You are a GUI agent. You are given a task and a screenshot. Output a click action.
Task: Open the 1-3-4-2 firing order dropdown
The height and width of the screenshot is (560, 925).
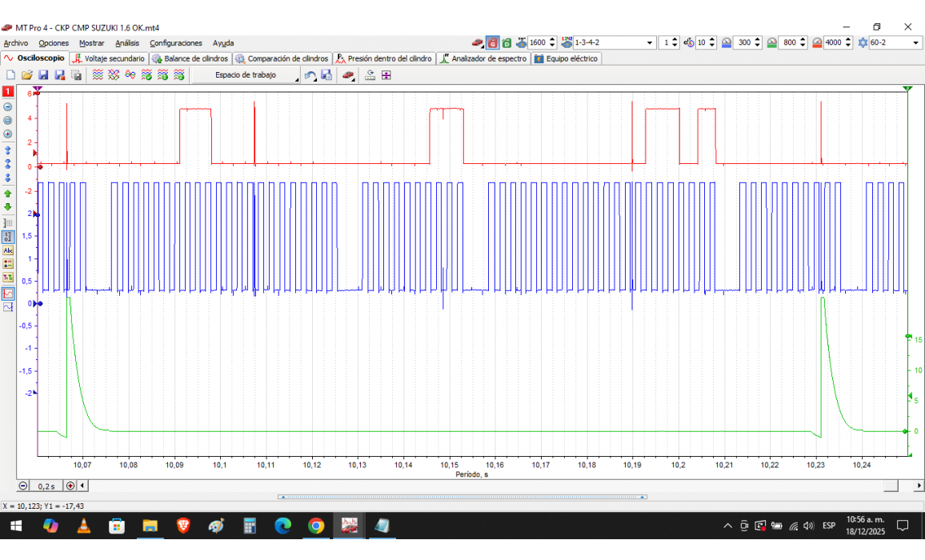click(x=649, y=43)
